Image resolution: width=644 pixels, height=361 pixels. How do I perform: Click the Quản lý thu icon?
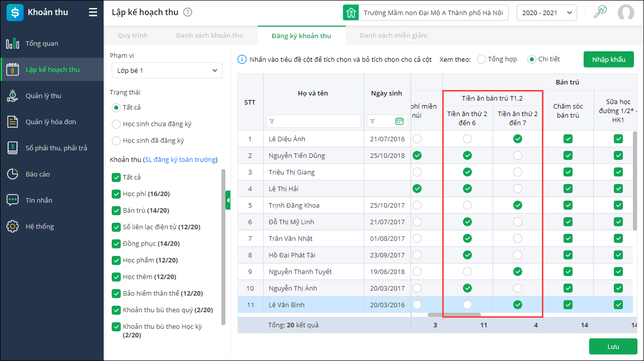click(x=13, y=96)
